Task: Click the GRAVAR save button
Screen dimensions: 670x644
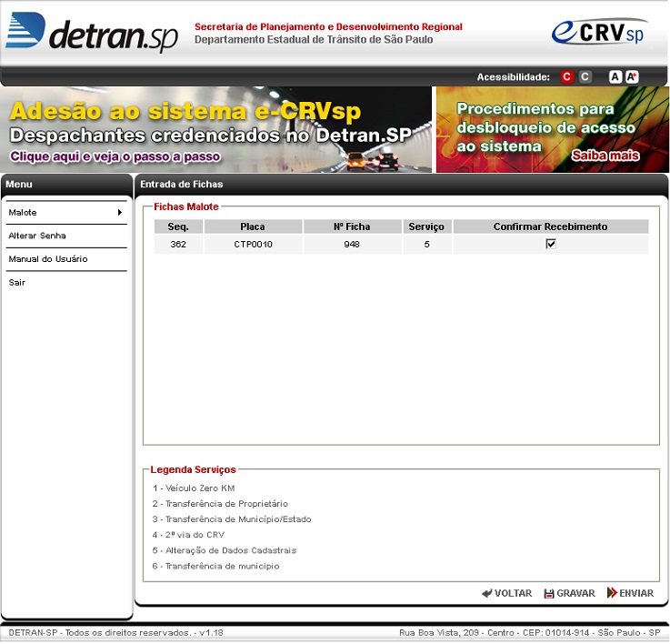Action: [569, 594]
